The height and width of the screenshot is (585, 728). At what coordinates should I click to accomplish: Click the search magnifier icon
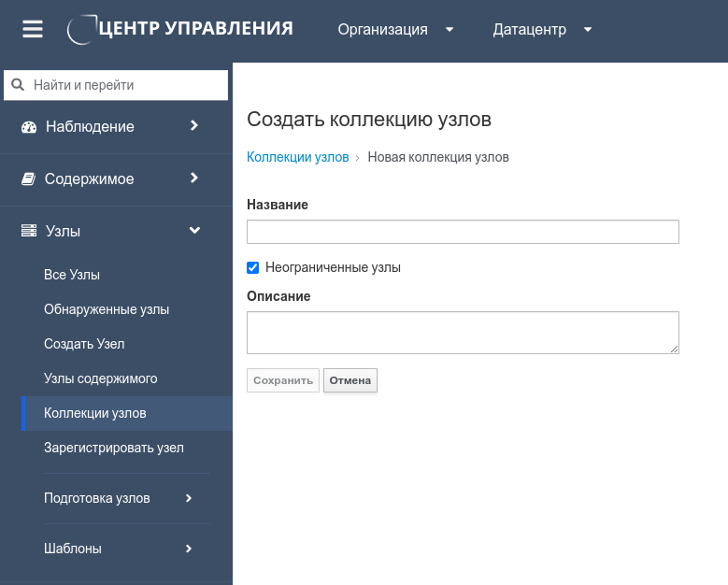tap(18, 85)
